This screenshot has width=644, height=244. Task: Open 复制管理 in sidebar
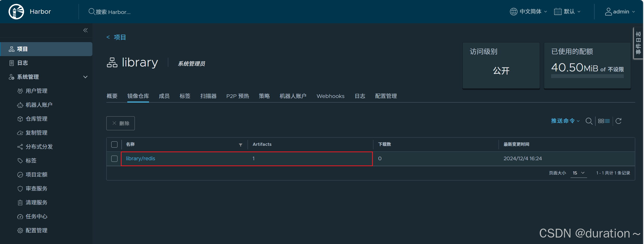click(x=36, y=133)
